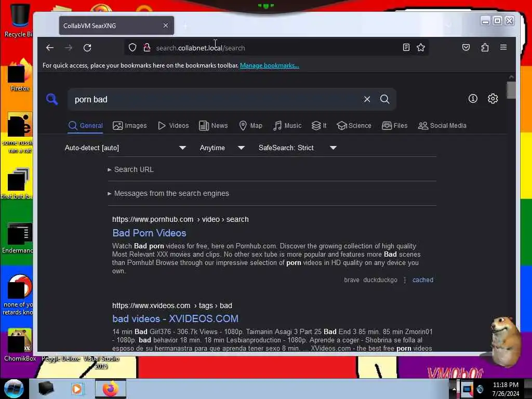The image size is (532, 399).
Task: Switch to the Map category tab
Action: (251, 126)
